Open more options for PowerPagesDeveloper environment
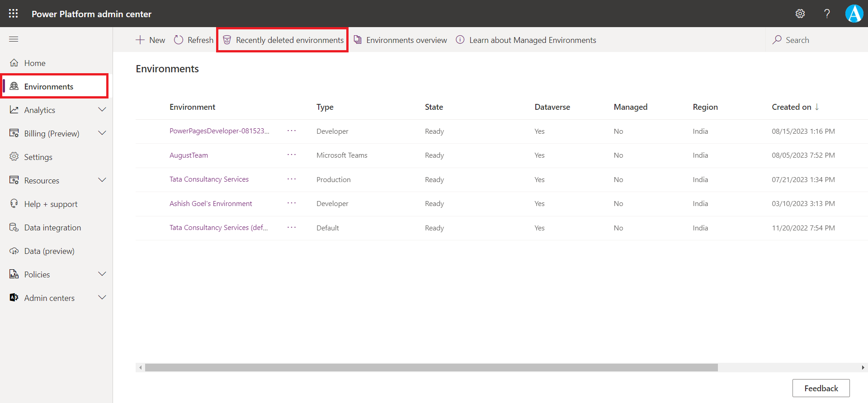The height and width of the screenshot is (403, 868). point(292,131)
